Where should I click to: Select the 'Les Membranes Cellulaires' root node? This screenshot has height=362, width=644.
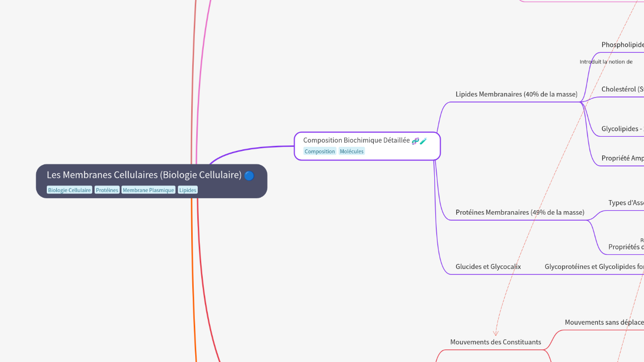(143, 175)
